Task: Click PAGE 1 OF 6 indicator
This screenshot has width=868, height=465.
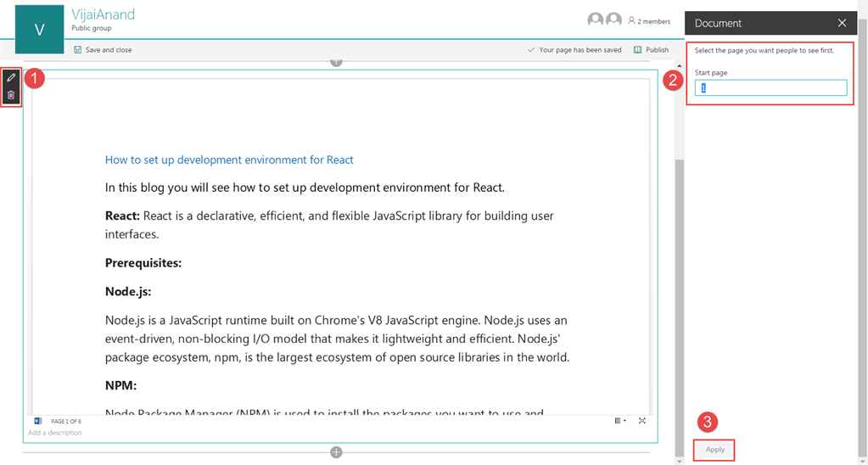Action: coord(66,421)
